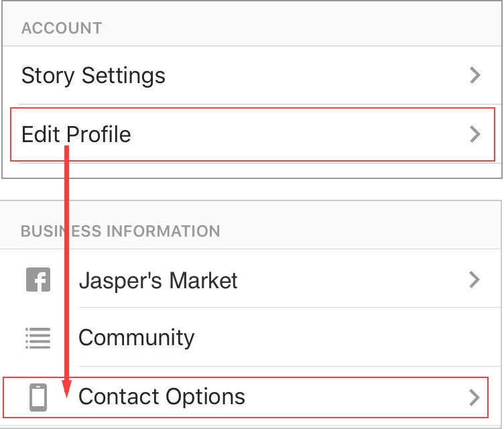Click the chevron on Jasper's Market row

[475, 280]
